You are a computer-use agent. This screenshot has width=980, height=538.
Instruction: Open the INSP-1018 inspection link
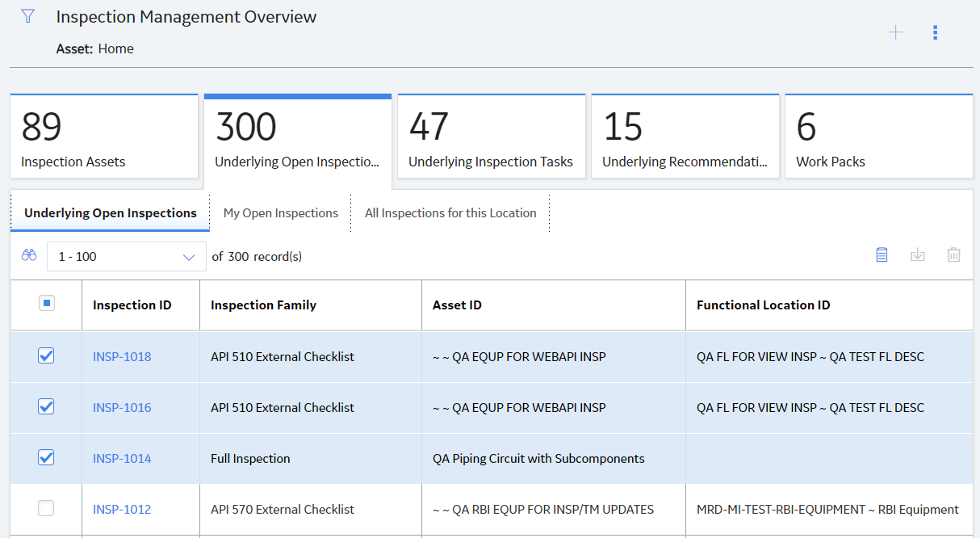pos(122,356)
